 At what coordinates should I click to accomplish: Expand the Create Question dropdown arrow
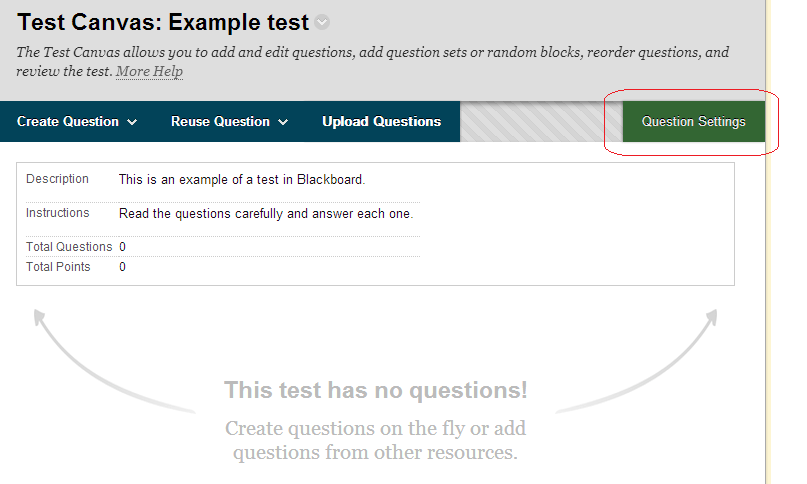132,122
